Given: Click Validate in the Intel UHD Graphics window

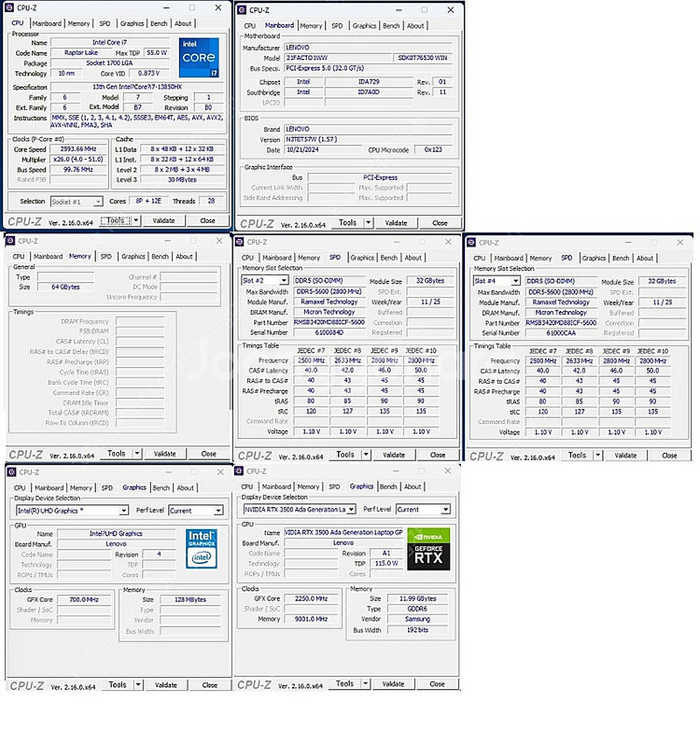Looking at the screenshot, I should click(166, 685).
